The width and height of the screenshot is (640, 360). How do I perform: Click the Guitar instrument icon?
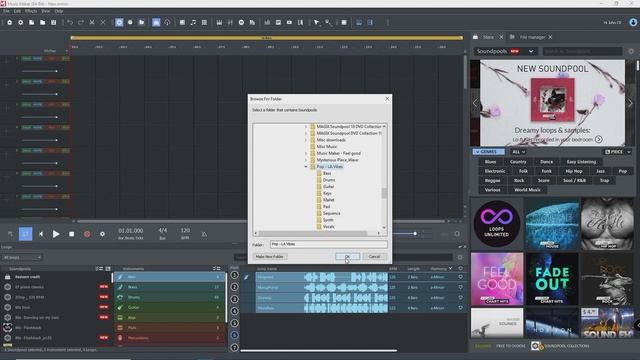tap(120, 307)
